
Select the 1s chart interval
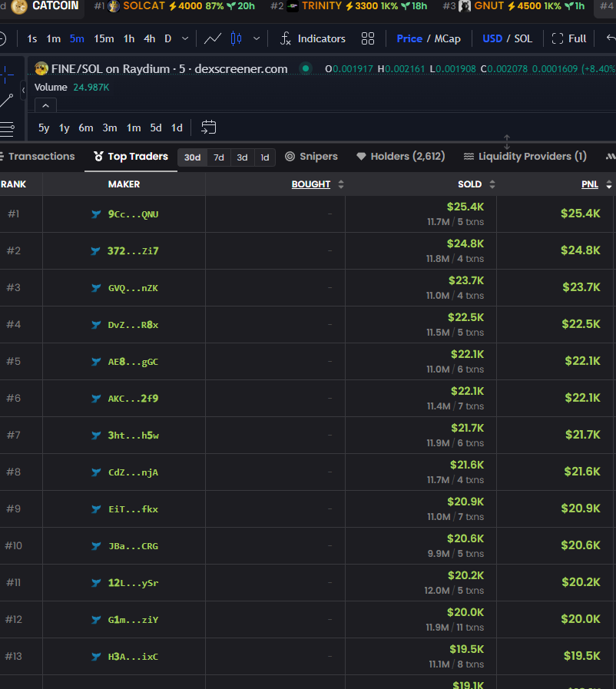[x=32, y=38]
